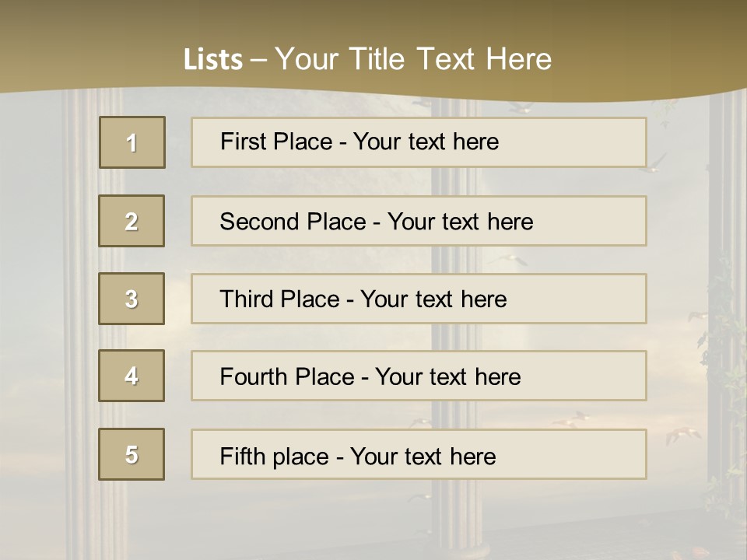Select the Third Place text field

[x=419, y=299]
